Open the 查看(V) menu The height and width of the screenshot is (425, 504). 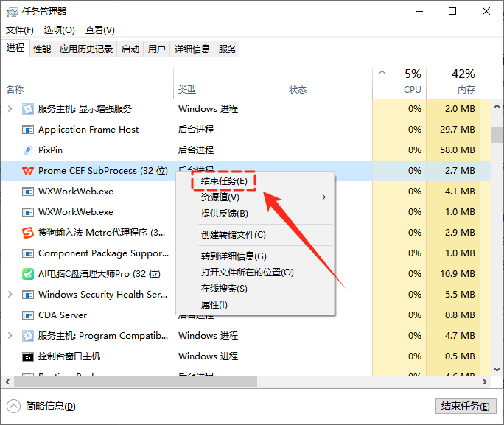pos(100,30)
